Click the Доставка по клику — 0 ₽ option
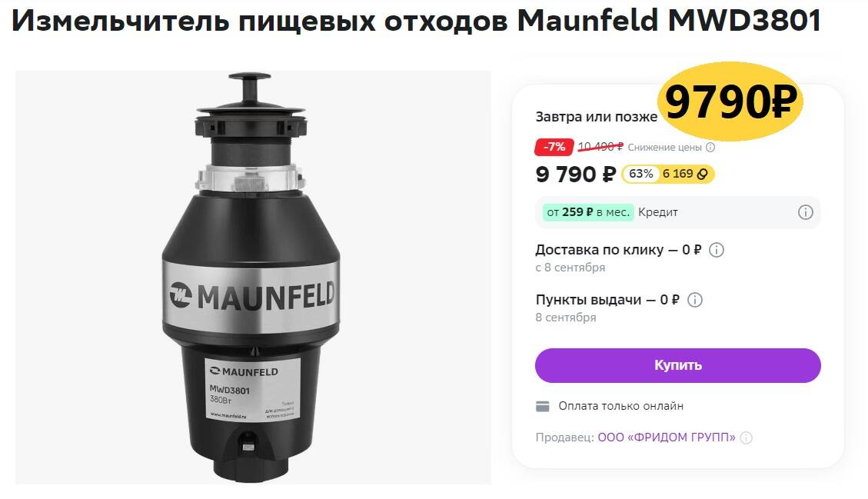The image size is (868, 499). (618, 250)
